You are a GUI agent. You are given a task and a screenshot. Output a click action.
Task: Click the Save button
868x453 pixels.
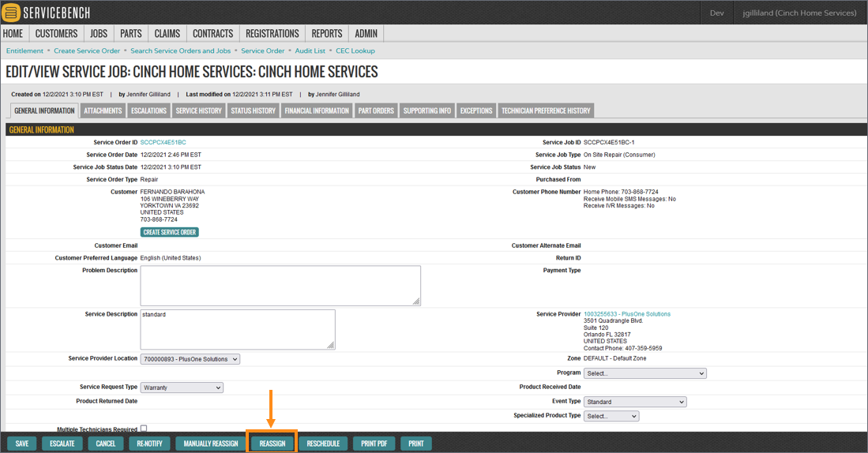pyautogui.click(x=22, y=444)
